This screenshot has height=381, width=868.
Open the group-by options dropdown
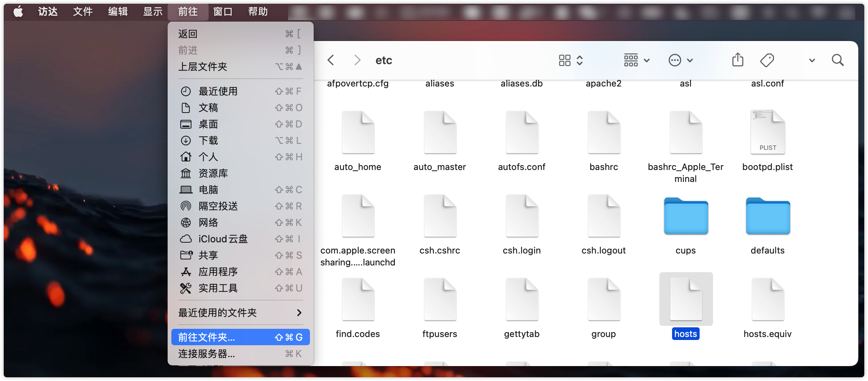636,60
